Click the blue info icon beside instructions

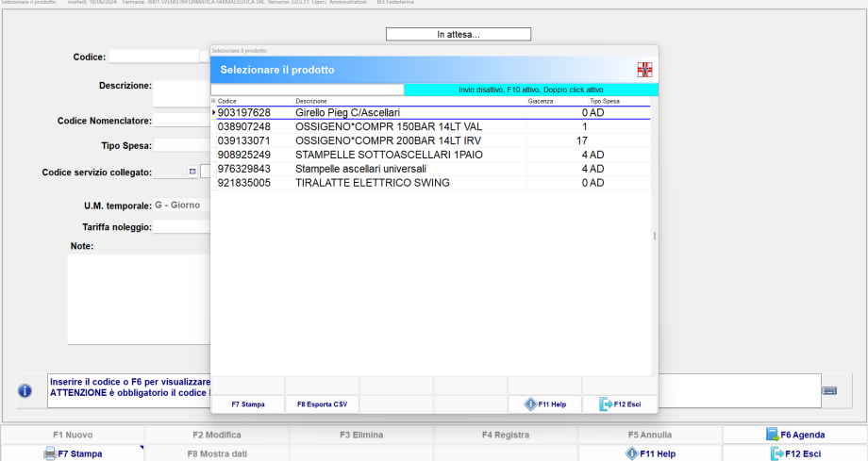[25, 389]
